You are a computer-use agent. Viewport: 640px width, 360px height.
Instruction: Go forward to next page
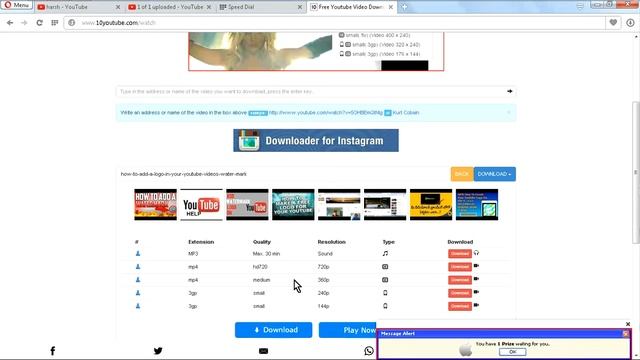24,23
